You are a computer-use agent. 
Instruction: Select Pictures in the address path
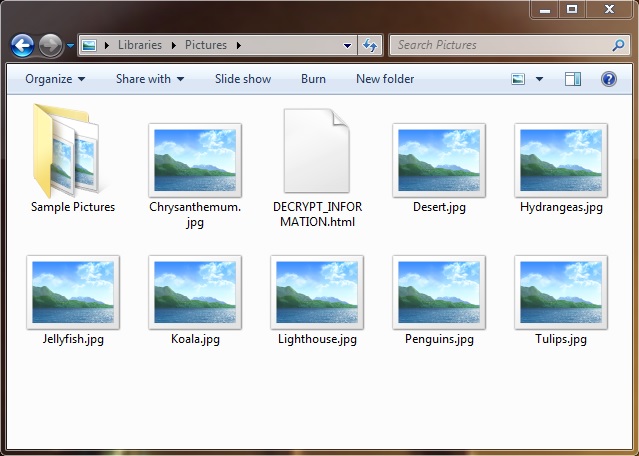point(206,45)
